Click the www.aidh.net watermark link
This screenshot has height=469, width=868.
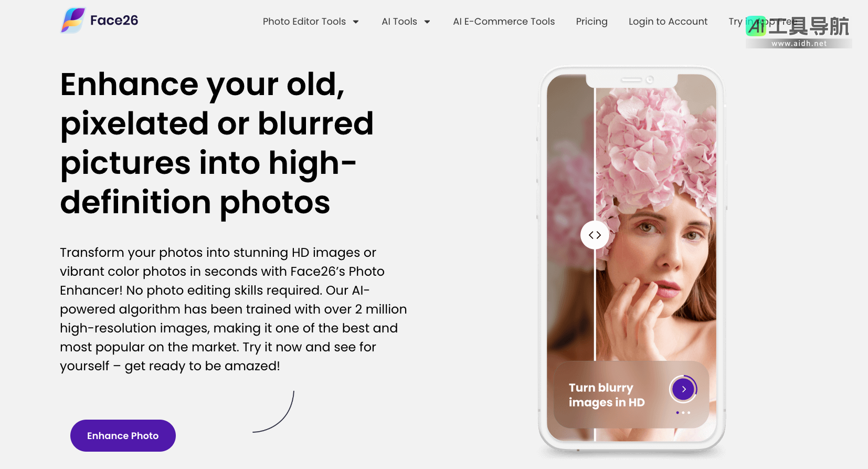799,44
